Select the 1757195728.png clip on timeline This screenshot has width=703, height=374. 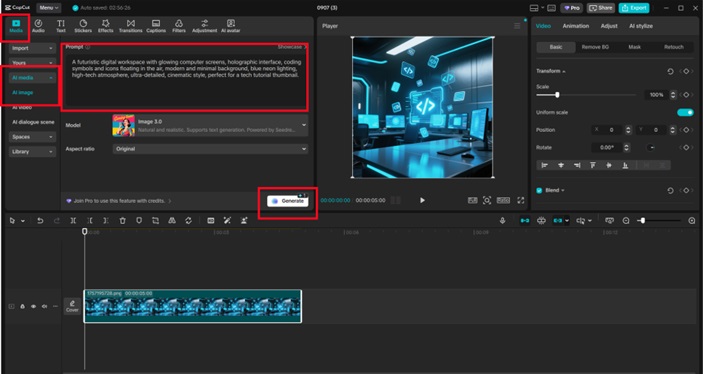click(193, 306)
